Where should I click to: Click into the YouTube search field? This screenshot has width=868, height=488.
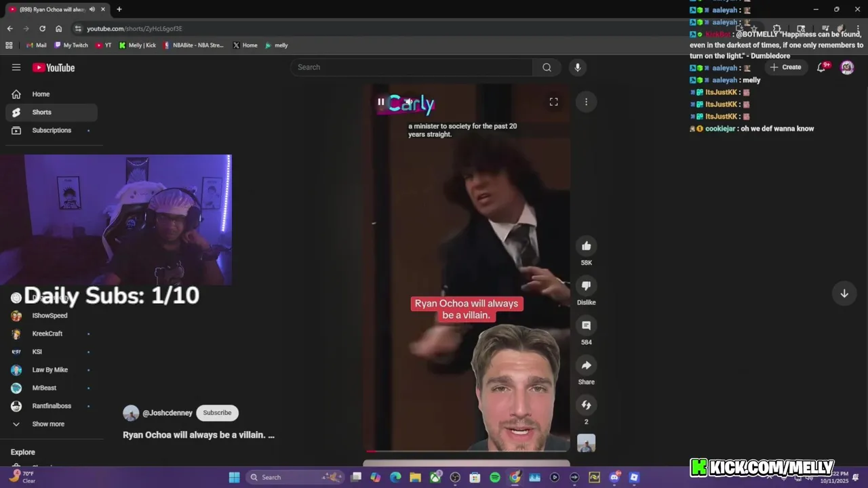pos(412,67)
